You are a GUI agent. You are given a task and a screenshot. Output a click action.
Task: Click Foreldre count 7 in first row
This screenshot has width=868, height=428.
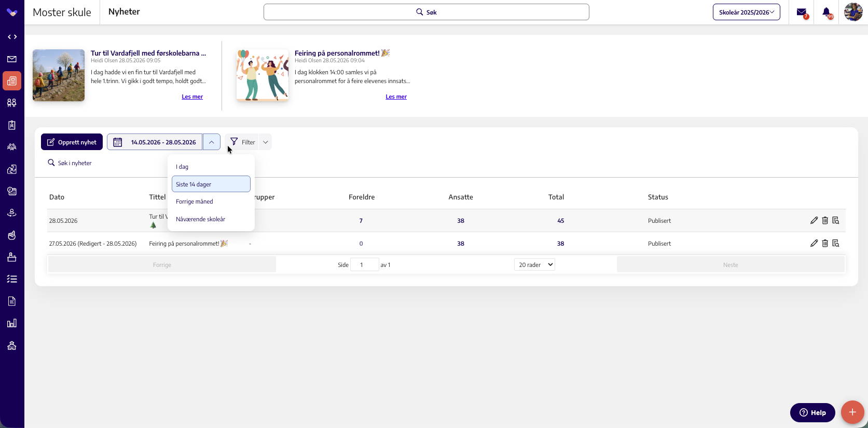click(361, 221)
